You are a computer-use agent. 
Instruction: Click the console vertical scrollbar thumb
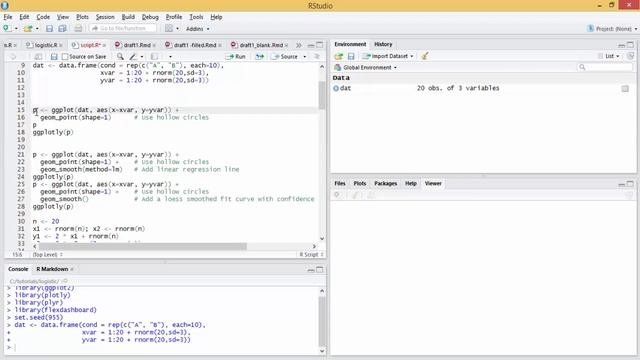322,321
